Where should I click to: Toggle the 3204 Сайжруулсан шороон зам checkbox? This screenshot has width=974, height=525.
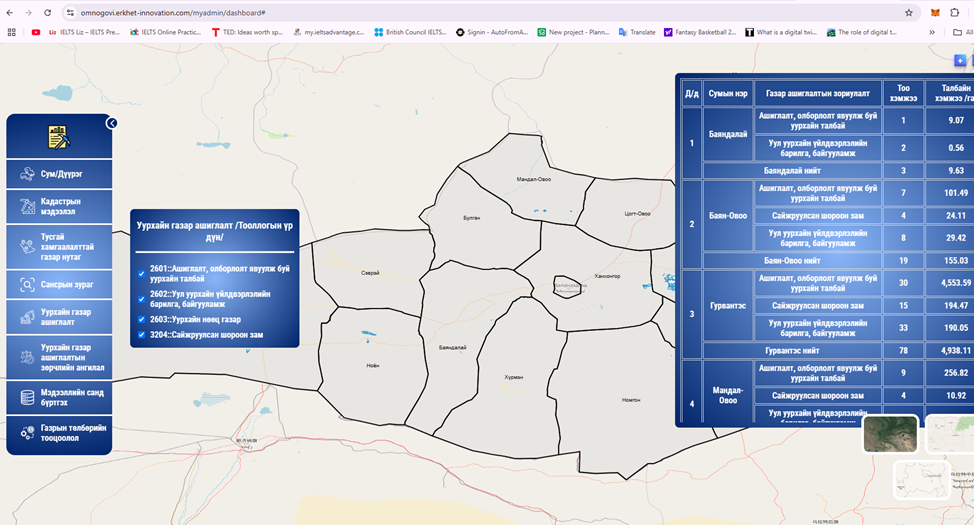click(x=141, y=334)
